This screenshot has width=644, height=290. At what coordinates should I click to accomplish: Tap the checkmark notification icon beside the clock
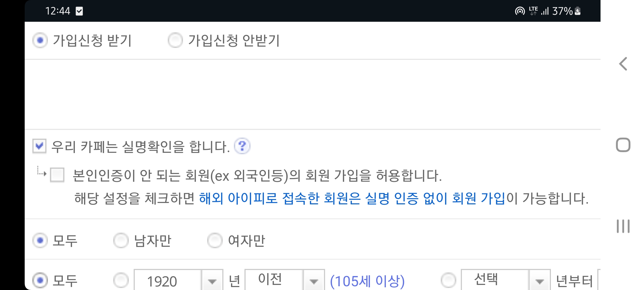coord(79,11)
